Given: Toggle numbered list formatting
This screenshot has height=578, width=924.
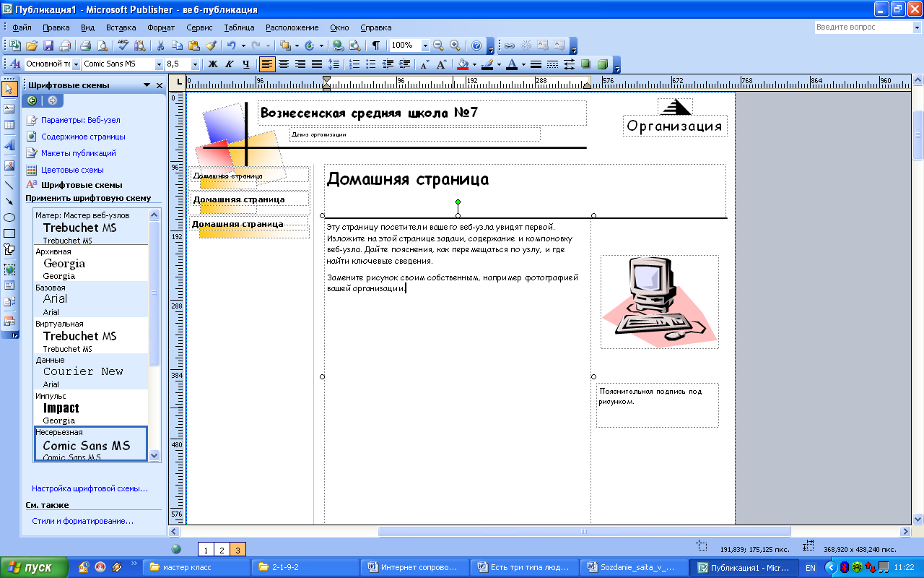Looking at the screenshot, I should (354, 64).
